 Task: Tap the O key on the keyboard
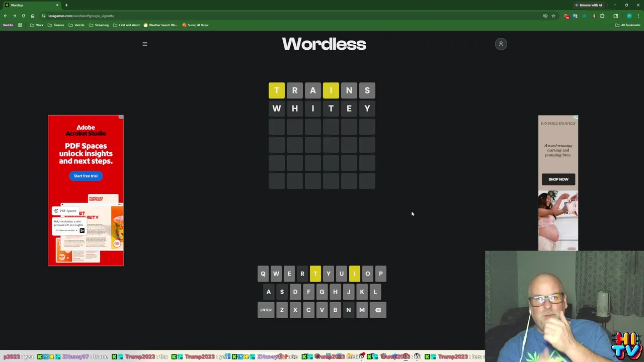pos(367,274)
